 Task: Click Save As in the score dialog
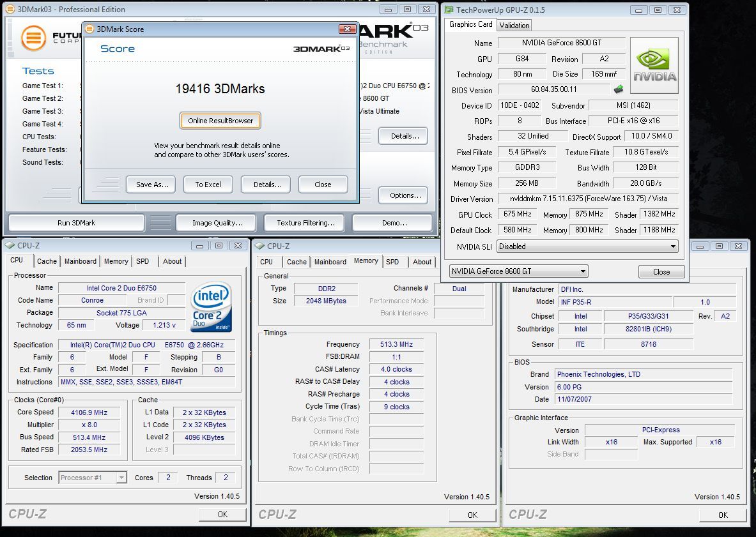tap(151, 185)
